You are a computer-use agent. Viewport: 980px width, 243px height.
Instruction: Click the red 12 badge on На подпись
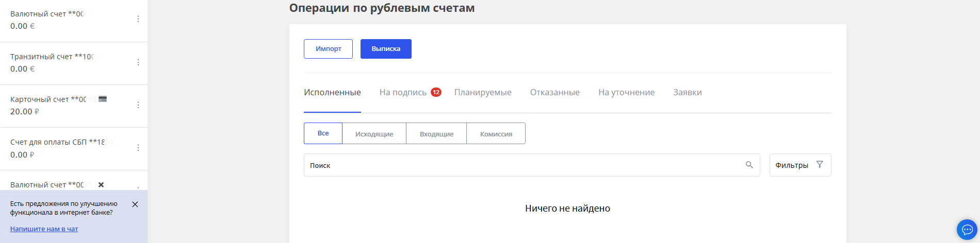(x=436, y=92)
